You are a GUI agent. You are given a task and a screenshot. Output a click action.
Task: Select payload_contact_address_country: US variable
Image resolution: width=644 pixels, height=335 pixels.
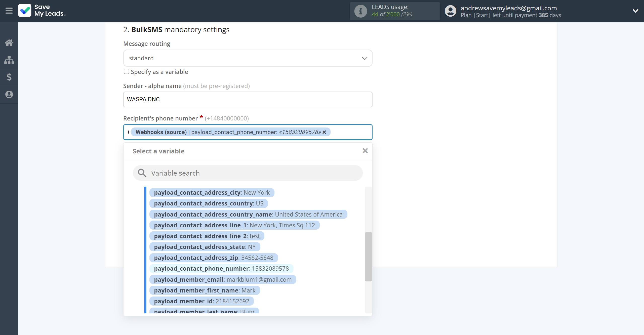tap(209, 203)
